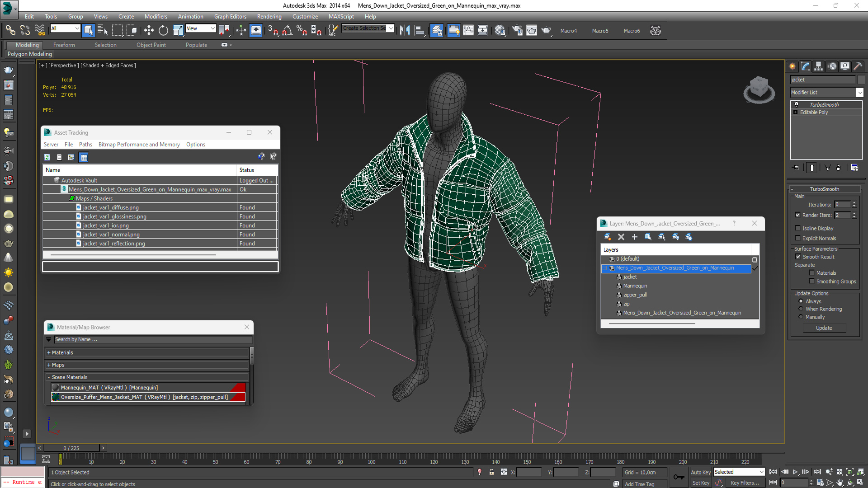Click the Play Animation button

(x=795, y=472)
